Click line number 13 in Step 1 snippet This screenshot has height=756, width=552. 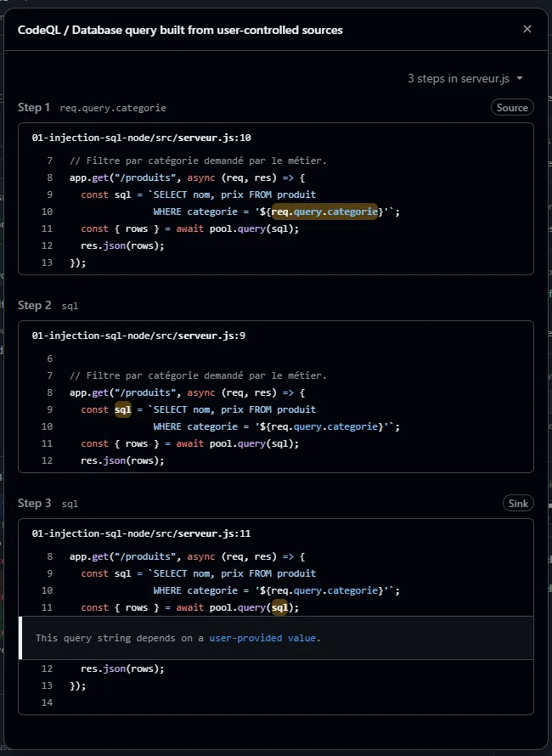[x=47, y=262]
